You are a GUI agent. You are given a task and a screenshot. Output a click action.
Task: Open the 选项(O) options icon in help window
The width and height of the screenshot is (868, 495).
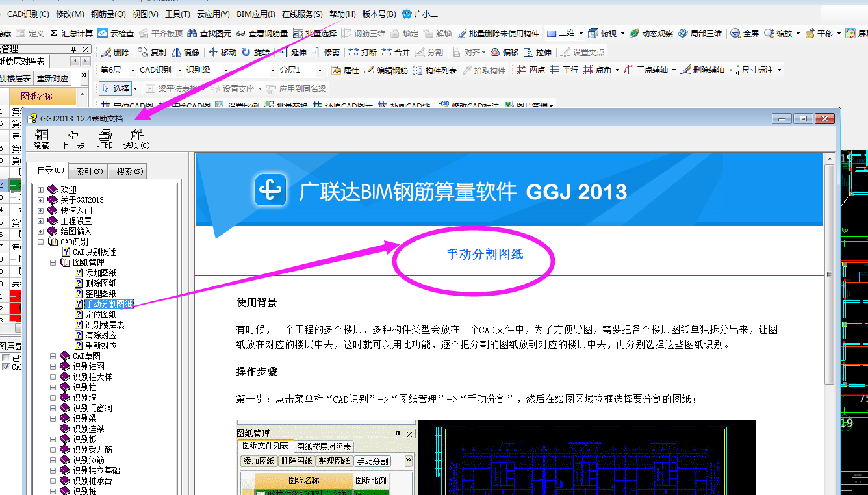136,135
